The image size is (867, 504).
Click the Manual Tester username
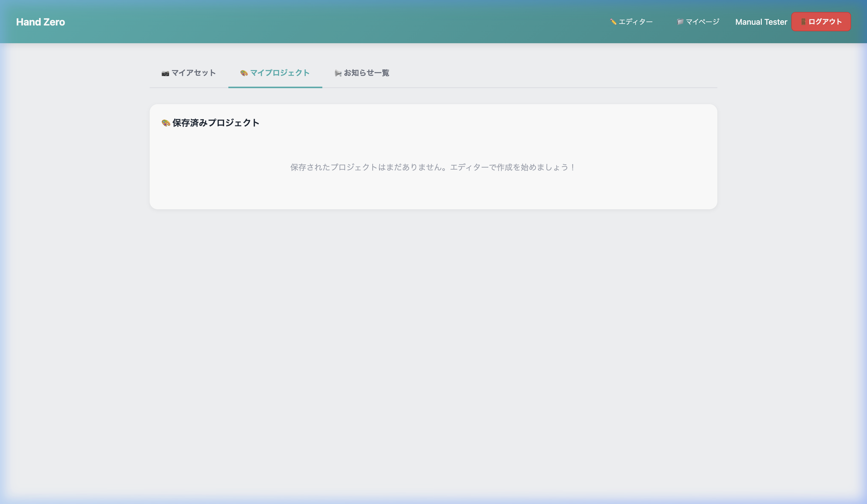(761, 22)
